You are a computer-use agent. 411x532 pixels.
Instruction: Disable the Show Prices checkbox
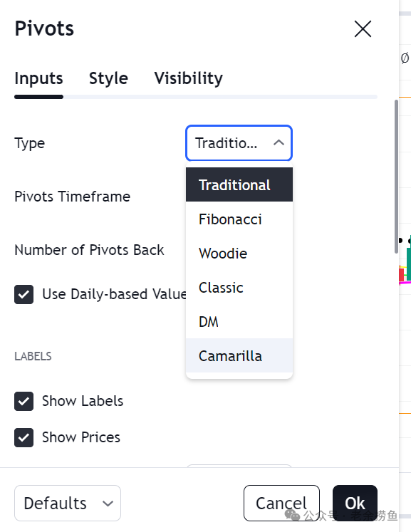point(24,437)
